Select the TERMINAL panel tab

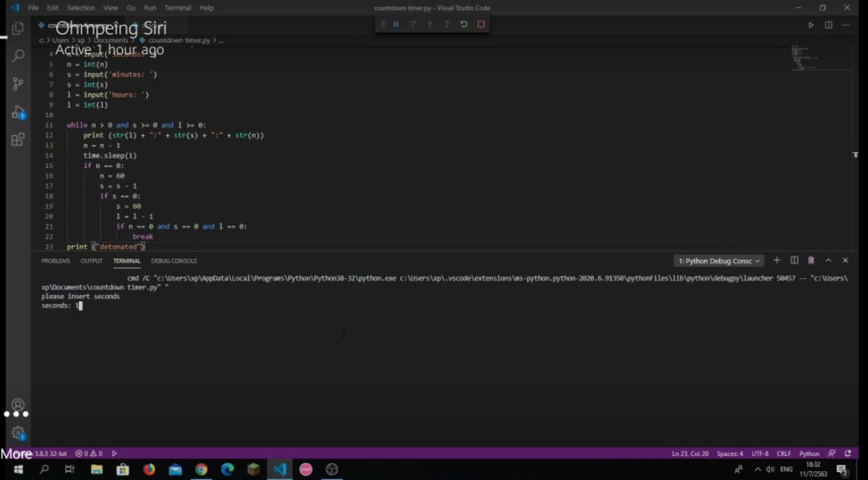coord(127,261)
